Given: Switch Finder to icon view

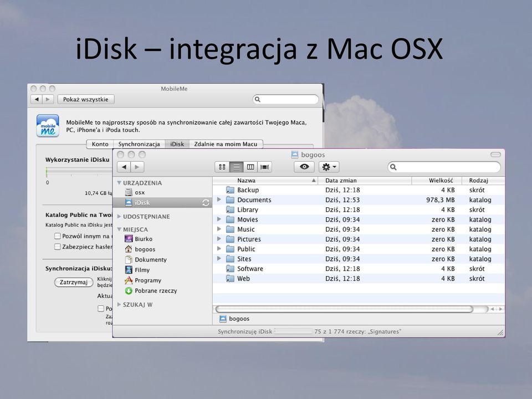Looking at the screenshot, I should 222,167.
